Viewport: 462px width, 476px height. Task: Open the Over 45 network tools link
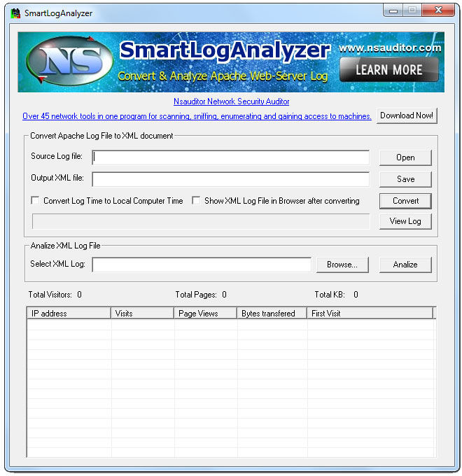pos(197,116)
